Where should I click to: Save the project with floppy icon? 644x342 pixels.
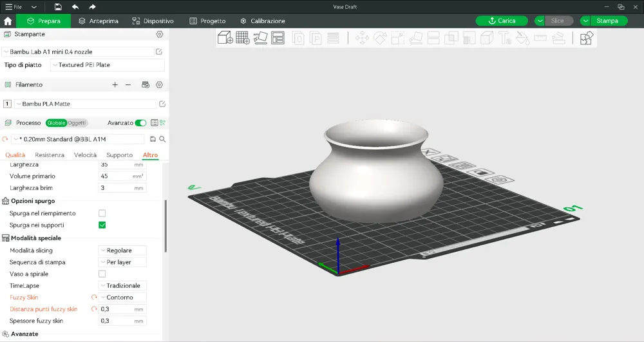click(59, 6)
